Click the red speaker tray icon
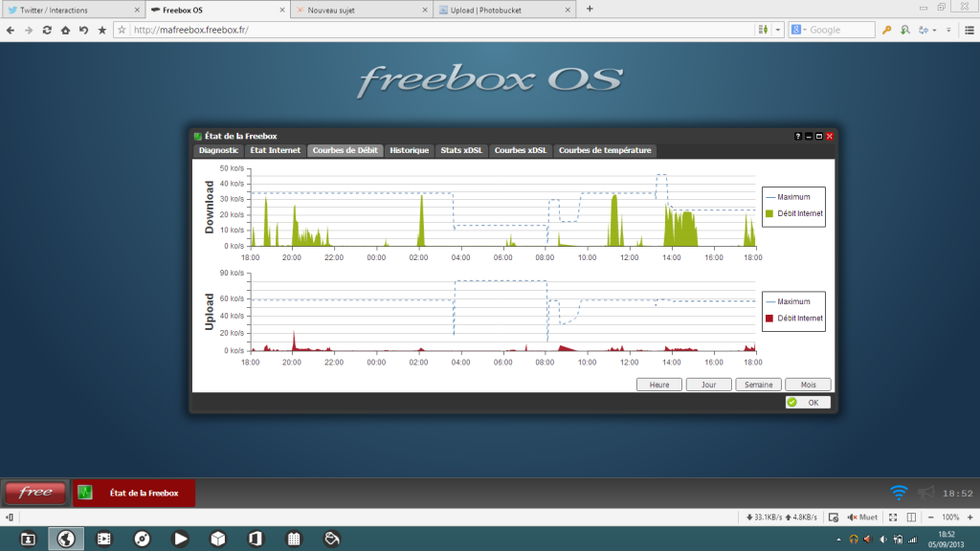 tap(867, 540)
